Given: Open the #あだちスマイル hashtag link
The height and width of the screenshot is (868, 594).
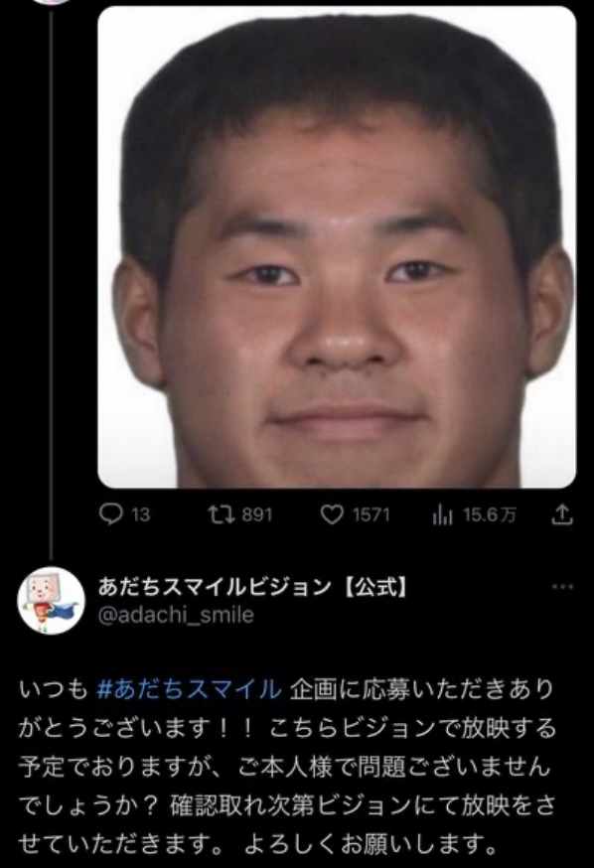Looking at the screenshot, I should [x=189, y=689].
